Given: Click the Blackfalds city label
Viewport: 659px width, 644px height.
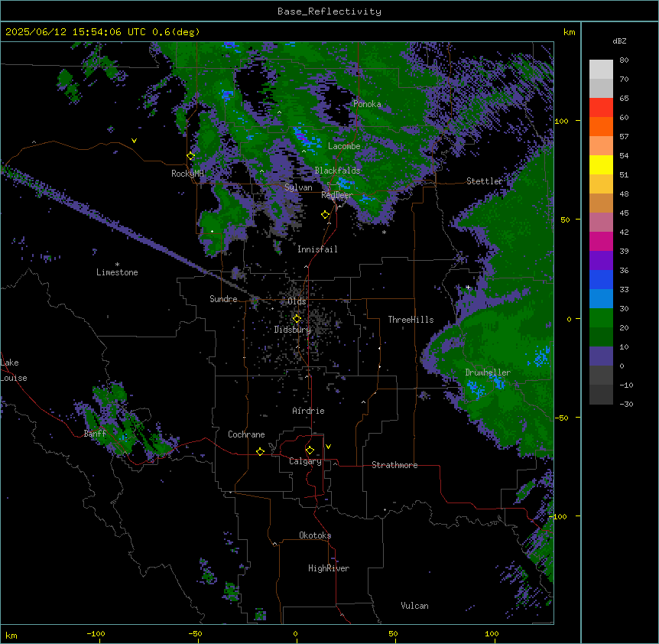Looking at the screenshot, I should point(337,171).
